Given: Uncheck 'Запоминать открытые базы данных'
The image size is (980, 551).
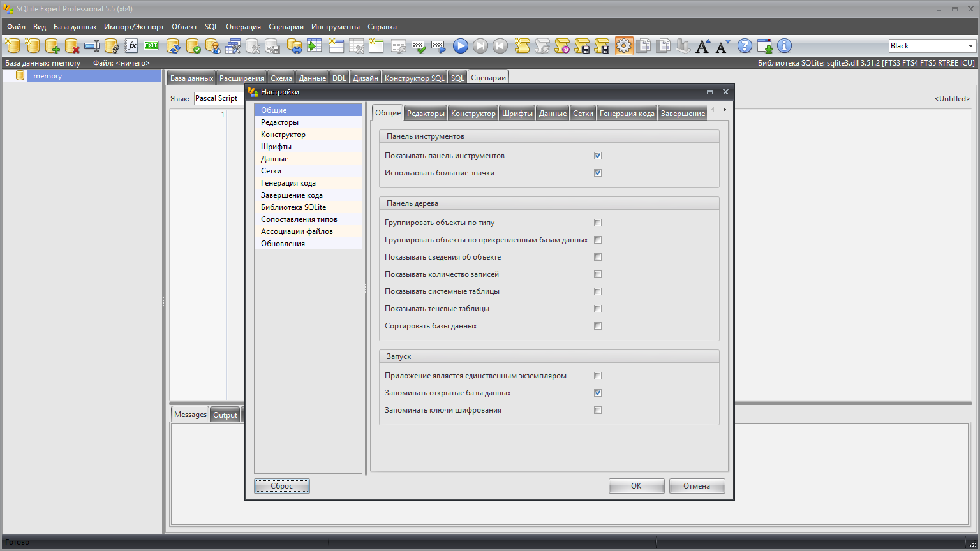Looking at the screenshot, I should 598,393.
